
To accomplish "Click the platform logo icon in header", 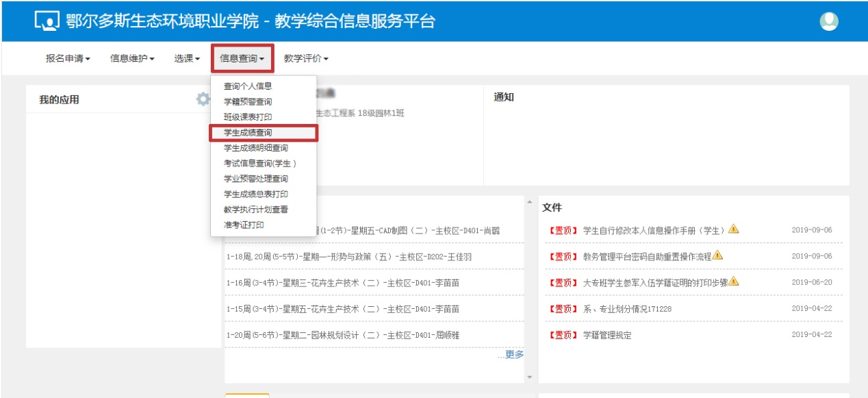I will pos(47,21).
